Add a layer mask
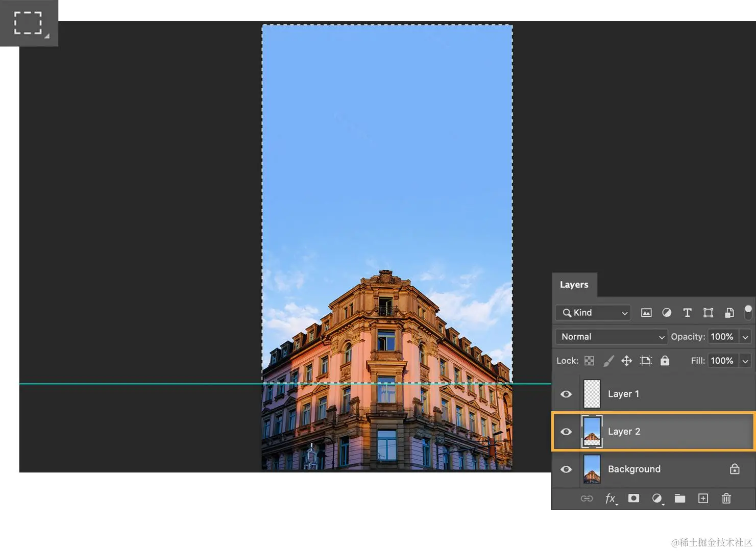The width and height of the screenshot is (756, 551). click(633, 498)
